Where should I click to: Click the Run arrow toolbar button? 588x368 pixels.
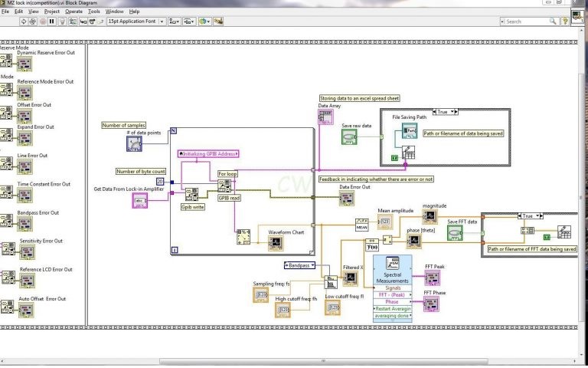coord(24,21)
